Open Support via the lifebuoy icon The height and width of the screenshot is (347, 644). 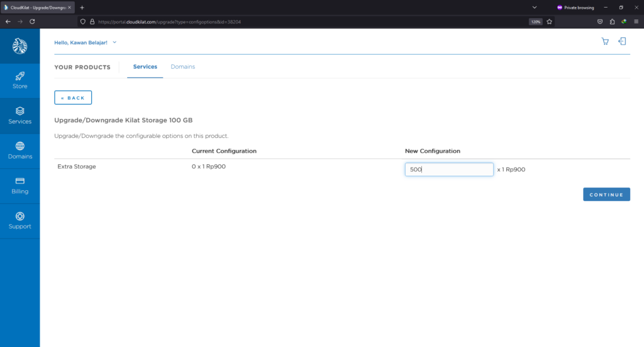(x=19, y=216)
